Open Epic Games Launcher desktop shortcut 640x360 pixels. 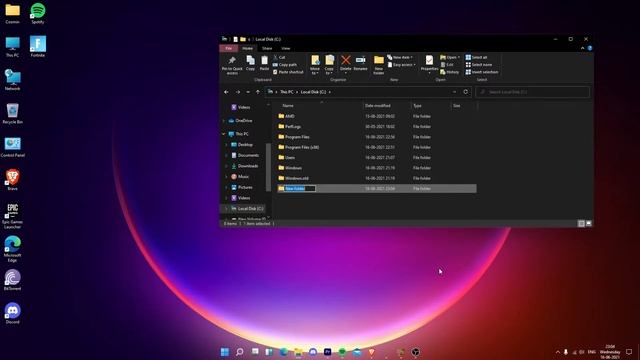click(13, 216)
